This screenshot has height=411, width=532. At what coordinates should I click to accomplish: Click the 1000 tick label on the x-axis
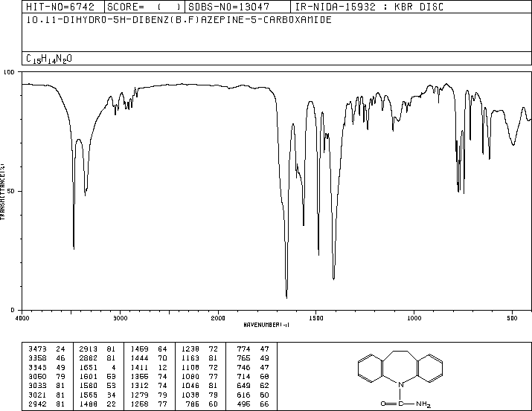414,318
